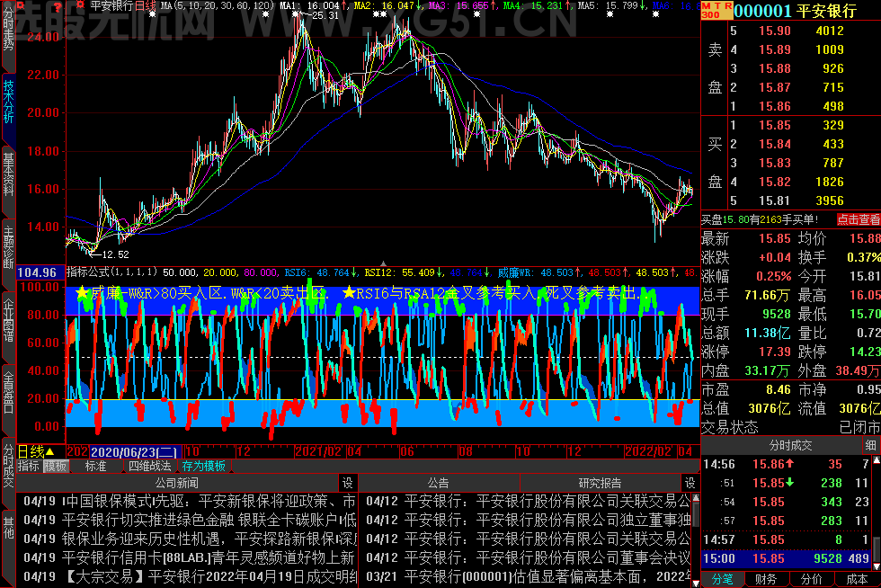Screen dimensions: 881x588
Task: Click the red square icon beside the 分时走势 tab
Action: coord(21,5)
